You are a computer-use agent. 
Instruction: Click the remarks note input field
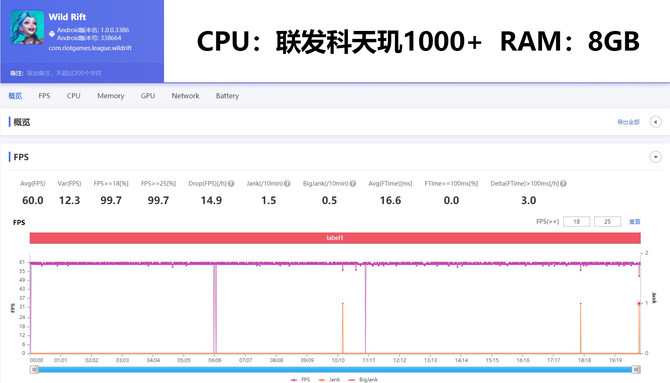64,73
